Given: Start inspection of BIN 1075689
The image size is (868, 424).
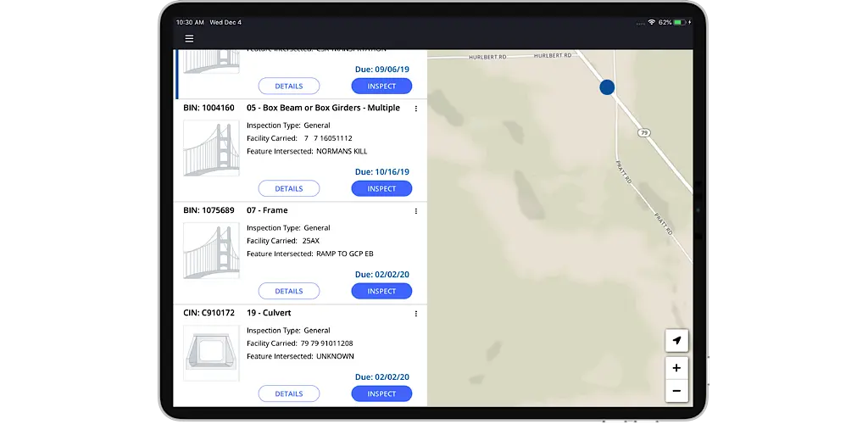Looking at the screenshot, I should [381, 291].
